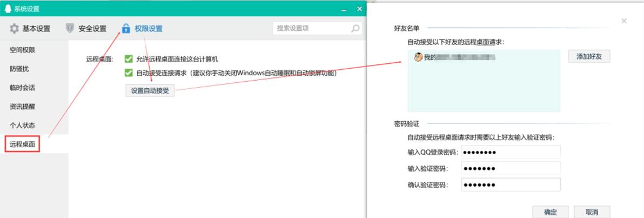The width and height of the screenshot is (644, 218).
Task: Click the 取消 button
Action: pyautogui.click(x=592, y=212)
